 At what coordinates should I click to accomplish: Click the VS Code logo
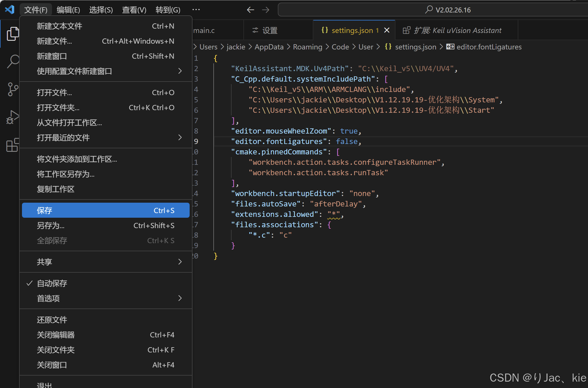click(10, 10)
